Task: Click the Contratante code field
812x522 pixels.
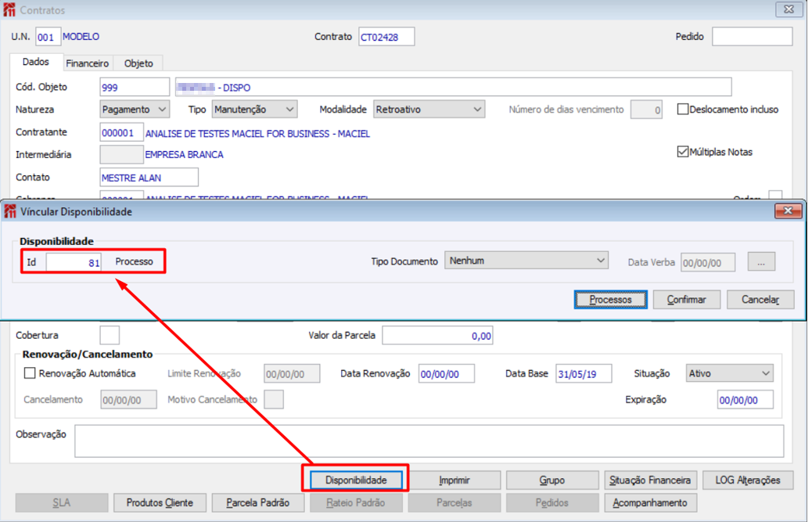Action: 121,132
